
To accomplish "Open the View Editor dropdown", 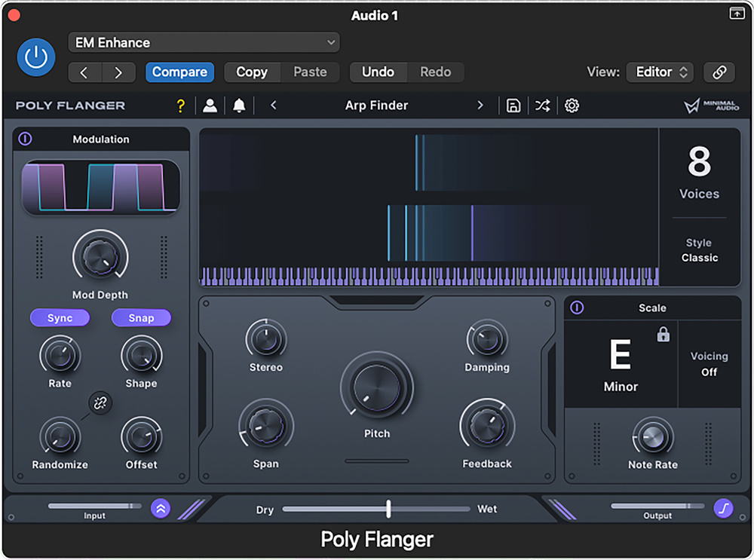I will point(659,72).
